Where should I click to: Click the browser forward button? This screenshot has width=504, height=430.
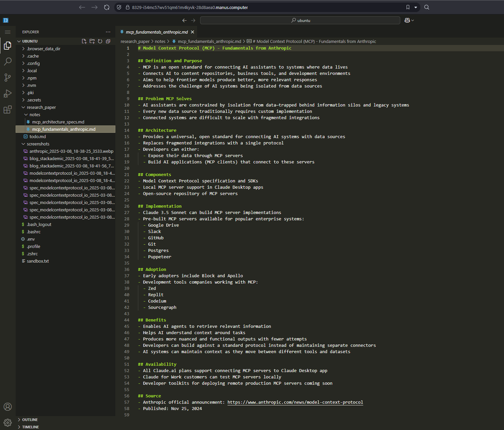pyautogui.click(x=94, y=7)
